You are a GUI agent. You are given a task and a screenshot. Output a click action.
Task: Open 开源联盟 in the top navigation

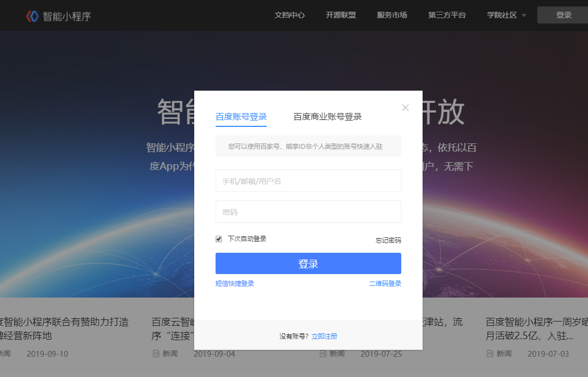(x=340, y=15)
